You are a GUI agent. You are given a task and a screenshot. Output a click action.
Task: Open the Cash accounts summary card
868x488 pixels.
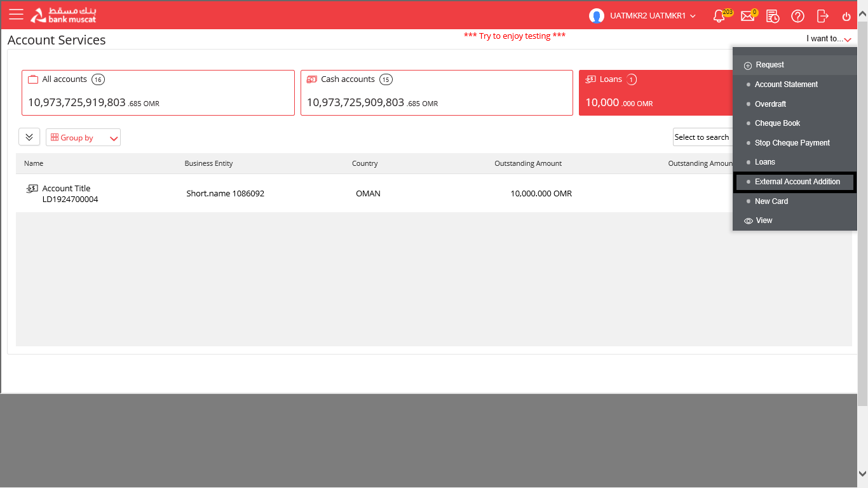tap(437, 93)
